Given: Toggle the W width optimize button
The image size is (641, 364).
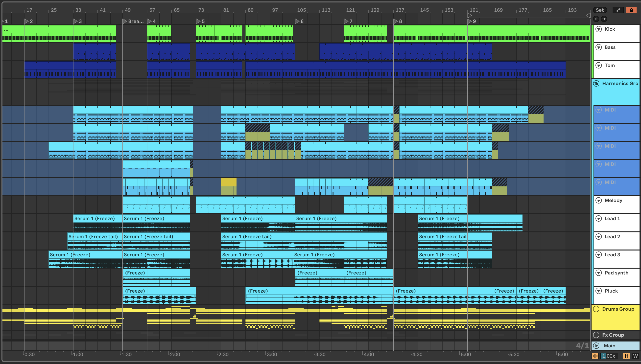Looking at the screenshot, I should click(x=635, y=356).
